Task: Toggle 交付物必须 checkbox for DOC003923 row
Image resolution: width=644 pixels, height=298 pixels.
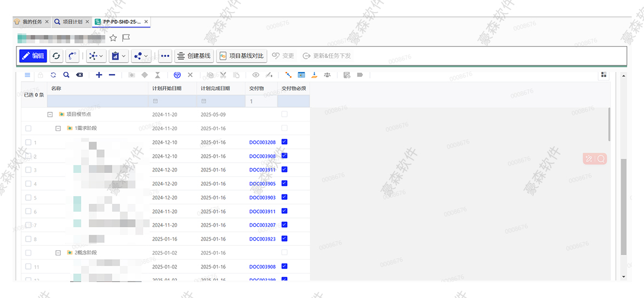Action: (x=284, y=239)
